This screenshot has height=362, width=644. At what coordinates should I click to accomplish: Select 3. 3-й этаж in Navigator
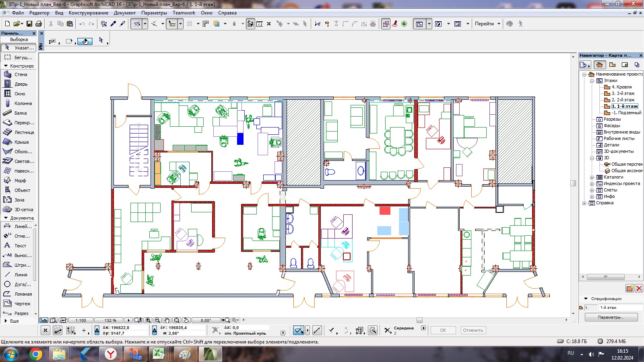(623, 93)
